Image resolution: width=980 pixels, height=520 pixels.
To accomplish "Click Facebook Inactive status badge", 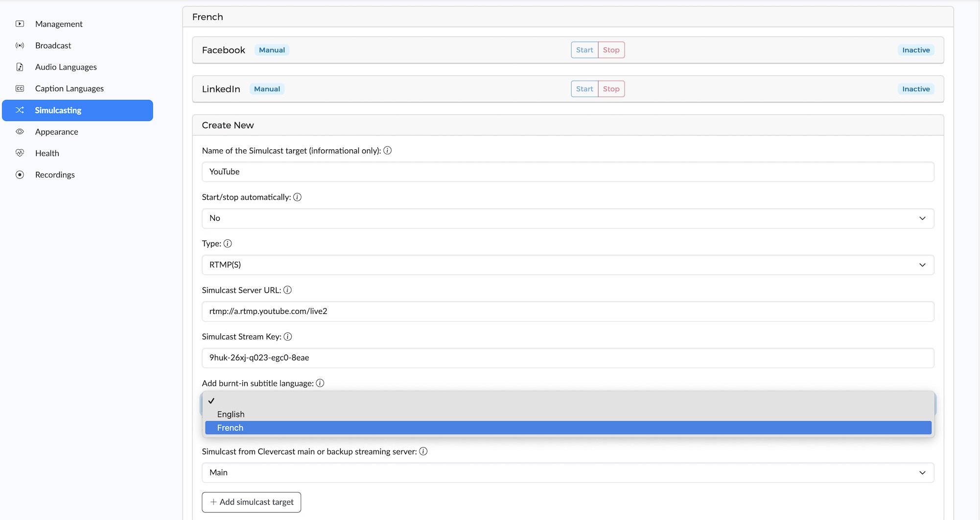I will tap(916, 50).
